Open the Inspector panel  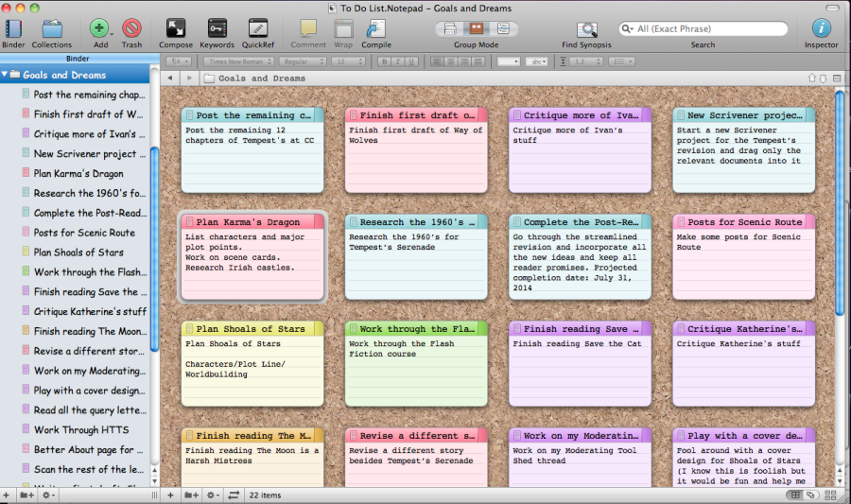[821, 28]
